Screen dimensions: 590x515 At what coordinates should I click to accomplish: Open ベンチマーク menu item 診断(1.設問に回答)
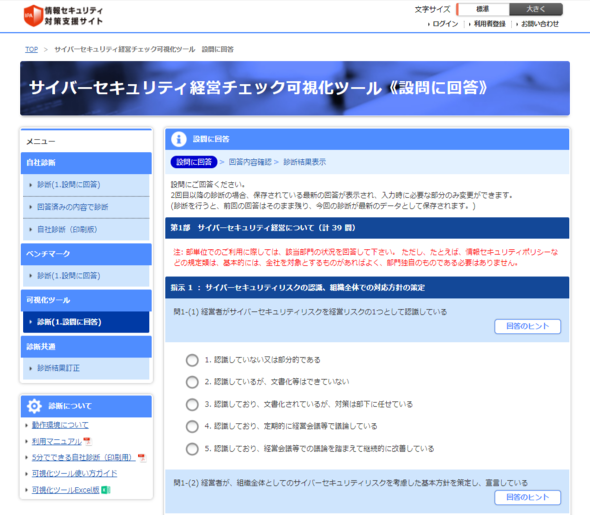point(86,276)
